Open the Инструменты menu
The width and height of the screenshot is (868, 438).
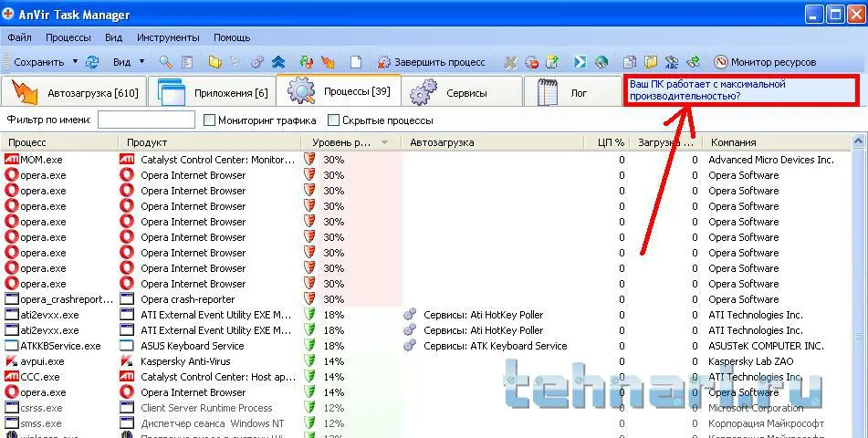(168, 37)
